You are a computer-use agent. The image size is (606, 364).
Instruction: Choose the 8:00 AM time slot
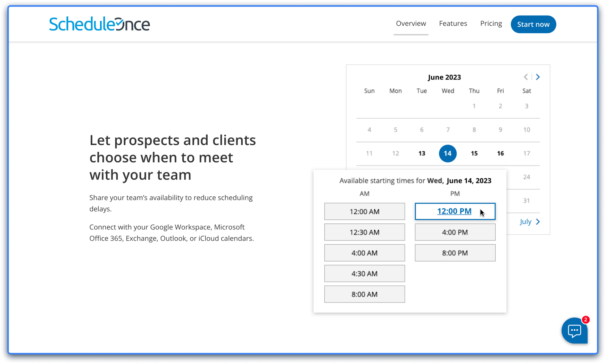point(364,294)
